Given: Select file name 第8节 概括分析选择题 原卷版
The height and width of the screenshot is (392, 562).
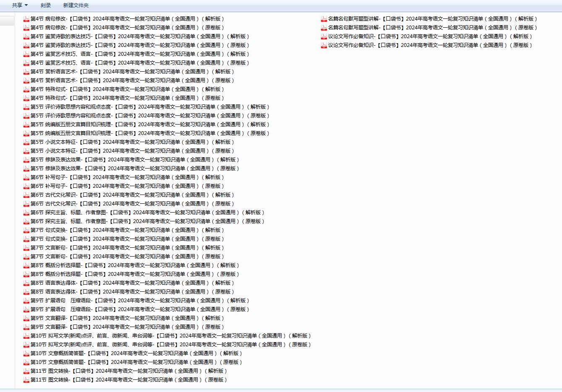Looking at the screenshot, I should (x=135, y=274).
